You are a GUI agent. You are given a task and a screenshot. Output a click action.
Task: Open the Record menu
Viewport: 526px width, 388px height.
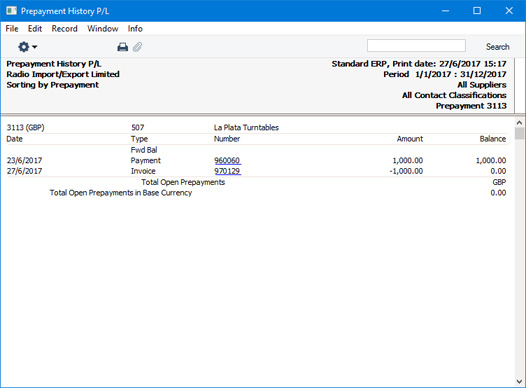pos(64,29)
